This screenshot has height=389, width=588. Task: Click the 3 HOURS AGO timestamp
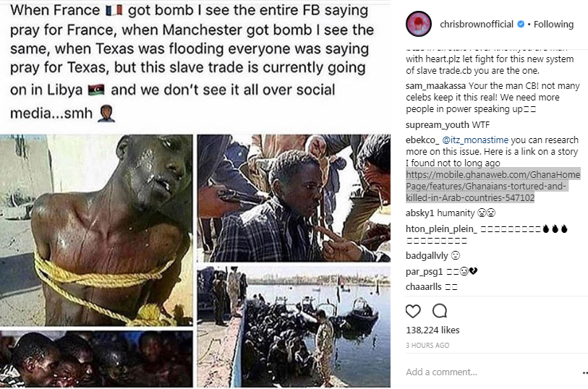(x=427, y=346)
